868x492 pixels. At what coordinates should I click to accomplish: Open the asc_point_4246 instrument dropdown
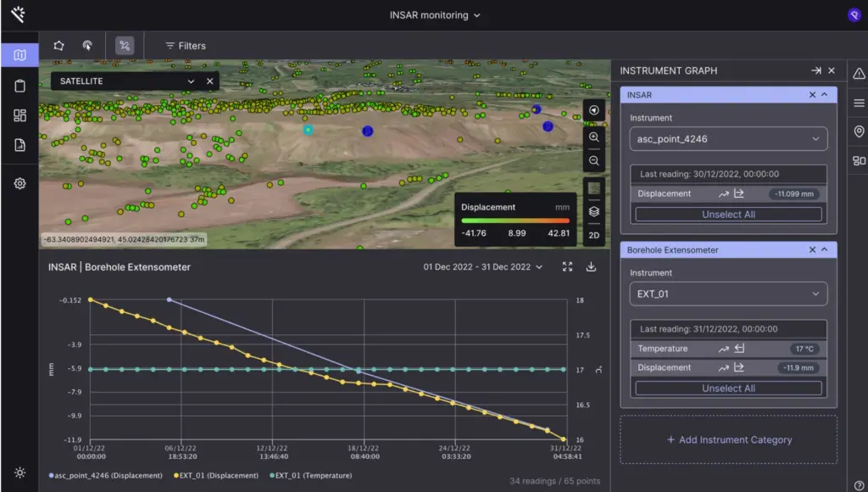pyautogui.click(x=728, y=139)
